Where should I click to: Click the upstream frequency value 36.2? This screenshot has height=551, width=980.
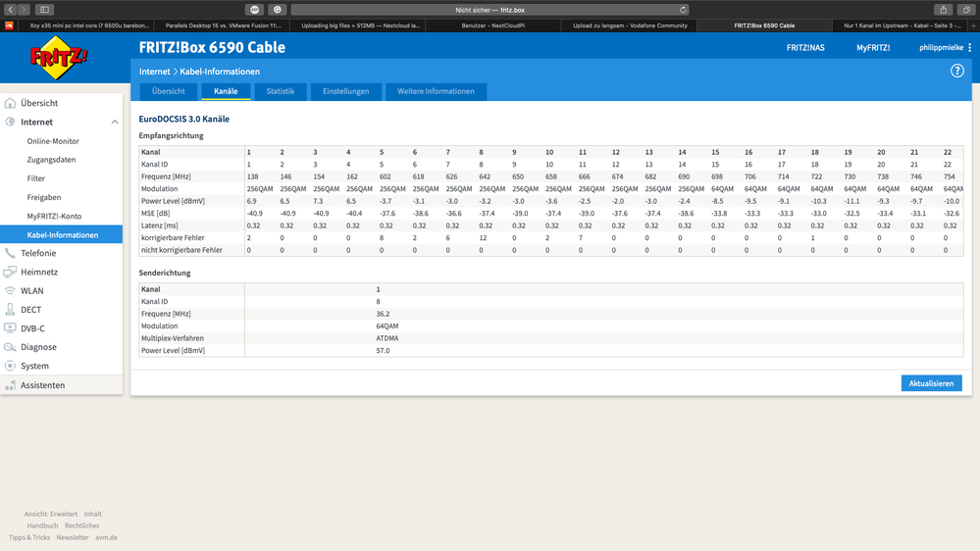point(383,315)
